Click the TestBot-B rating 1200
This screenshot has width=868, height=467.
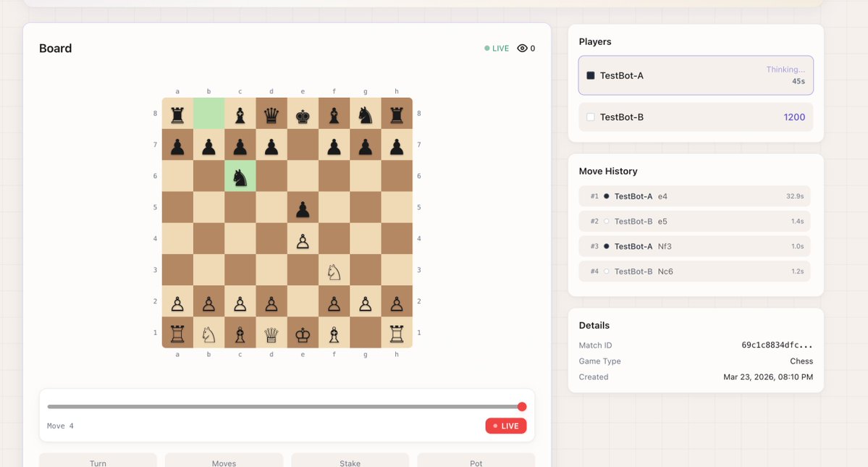tap(794, 117)
